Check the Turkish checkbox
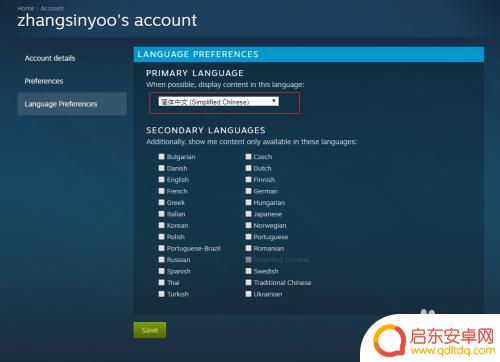Viewport: 500px width, 362px height. pos(161,294)
